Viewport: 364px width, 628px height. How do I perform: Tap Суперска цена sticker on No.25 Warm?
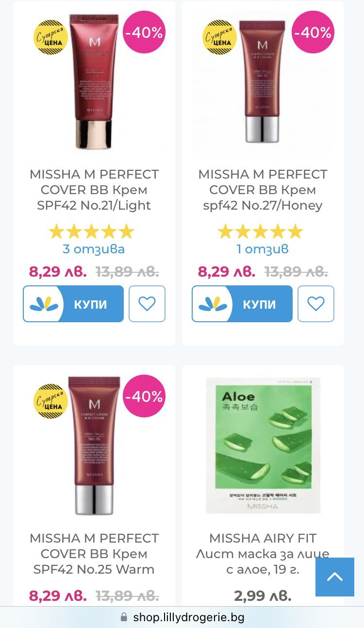50,401
